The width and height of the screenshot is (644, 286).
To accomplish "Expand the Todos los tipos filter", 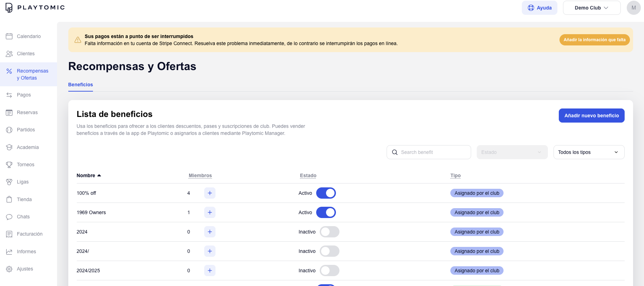I will point(589,152).
